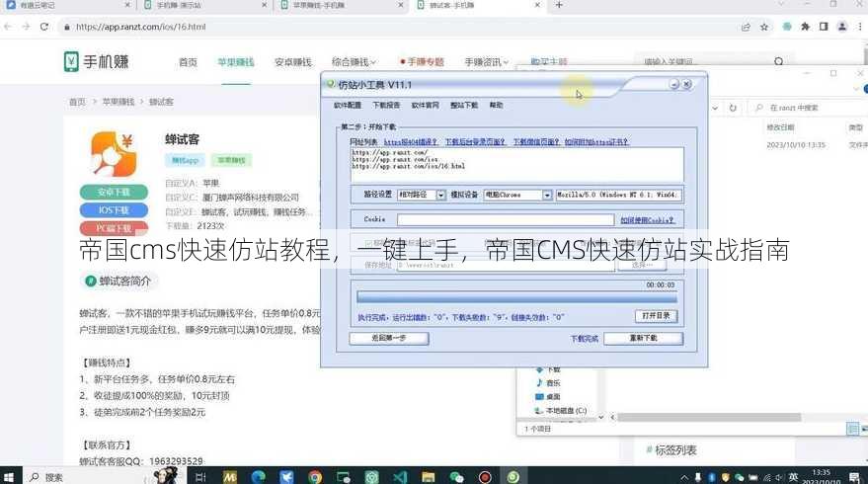Screen dimensions: 868x484
Task: Click the green 仿站小工具 taskbar icon
Action: point(513,477)
